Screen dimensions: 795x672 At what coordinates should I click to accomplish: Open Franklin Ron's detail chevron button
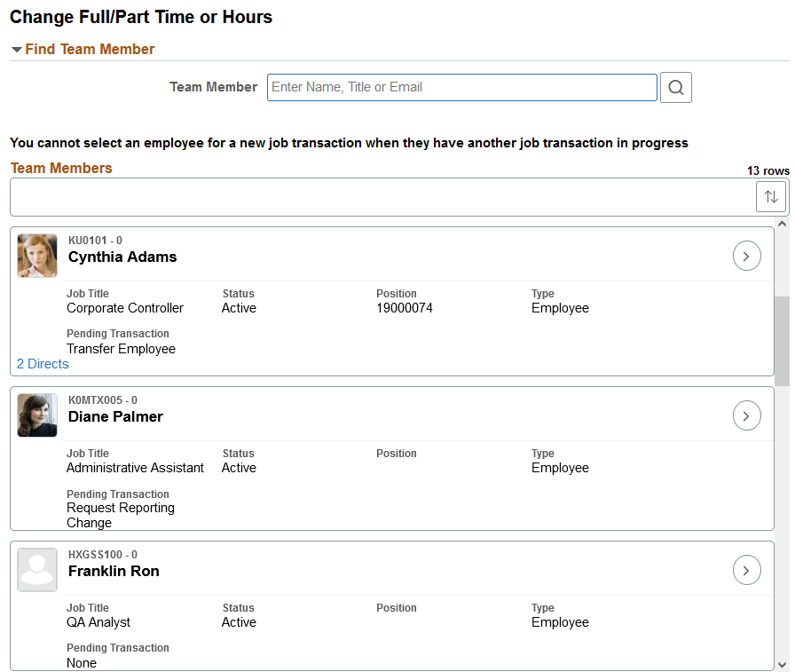(x=746, y=569)
